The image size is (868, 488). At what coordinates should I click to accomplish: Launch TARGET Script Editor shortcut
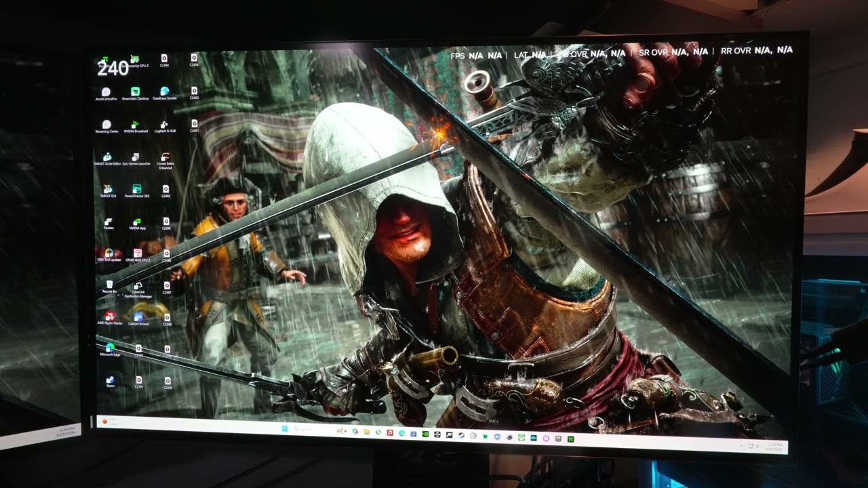(107, 159)
